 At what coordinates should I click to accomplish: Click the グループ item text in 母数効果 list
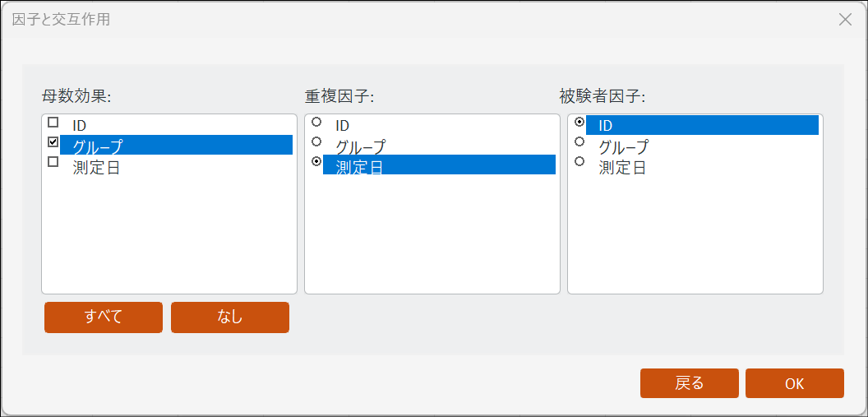[x=97, y=146]
